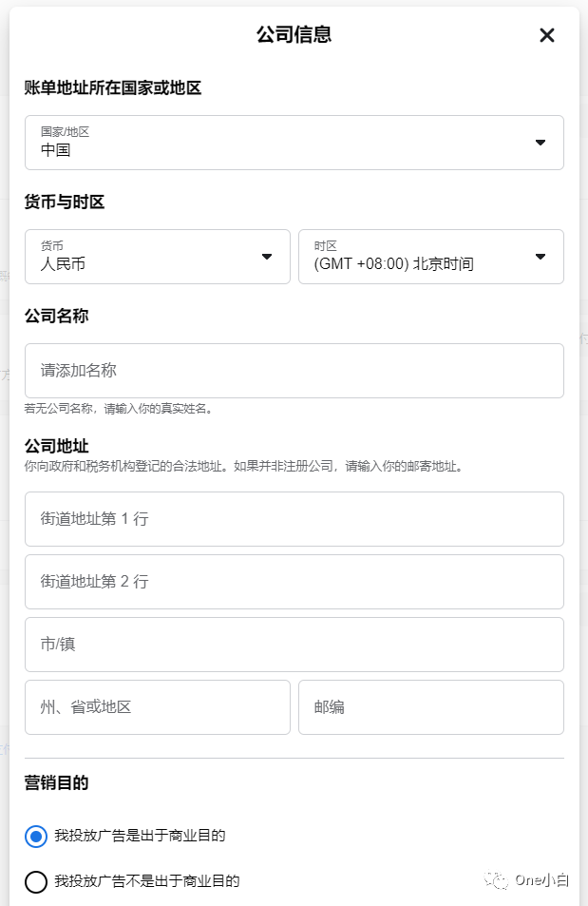Click the 货币 dropdown chevron
Screen dimensions: 588x906
tap(267, 257)
